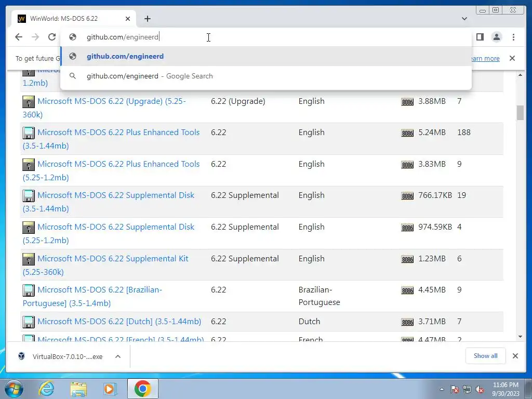Click the 8086 chip icon in 1.23MB row
The image size is (532, 399).
(x=407, y=259)
